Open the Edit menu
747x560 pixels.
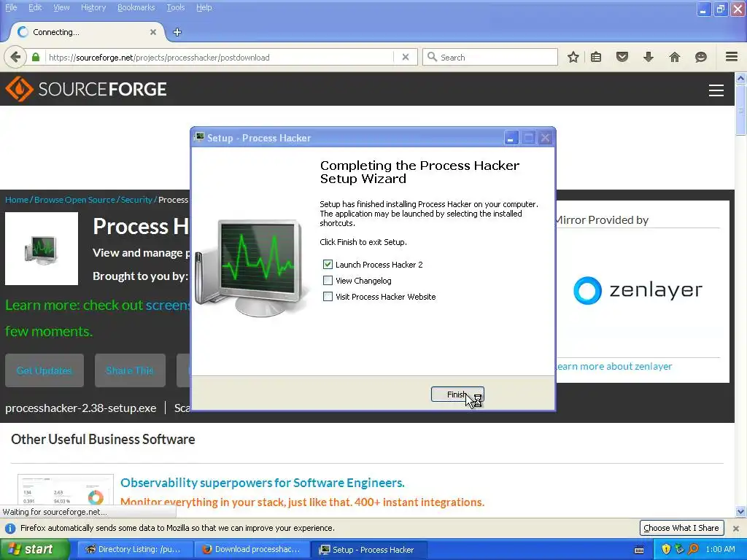click(35, 7)
